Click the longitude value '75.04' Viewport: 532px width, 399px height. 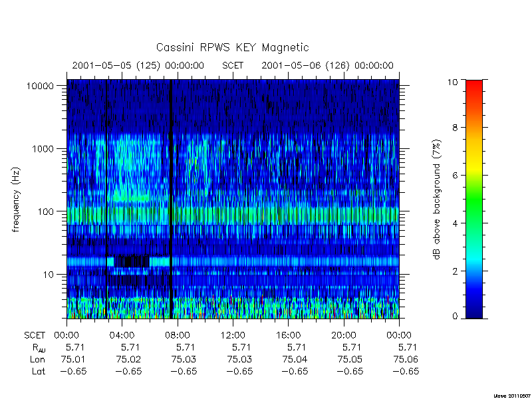[295, 359]
